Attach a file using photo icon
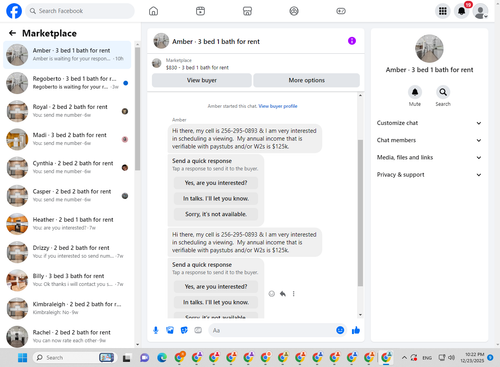The height and width of the screenshot is (367, 500). 170,330
